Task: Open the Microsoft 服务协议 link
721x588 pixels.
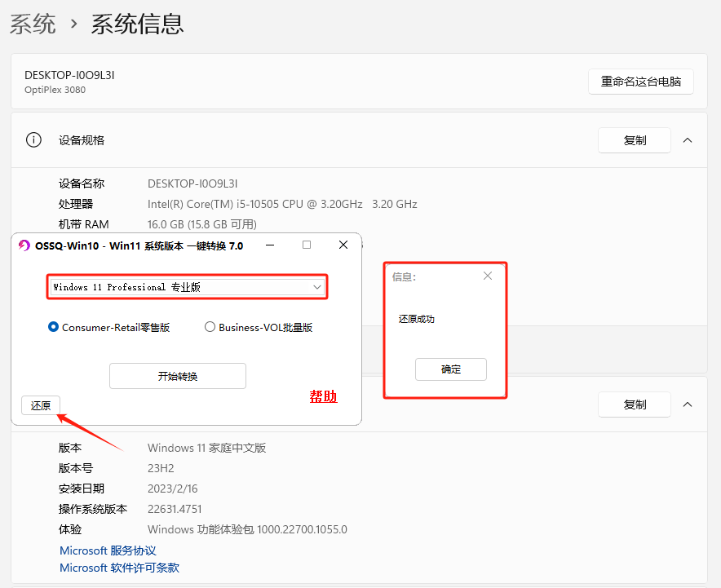Action: (x=107, y=550)
